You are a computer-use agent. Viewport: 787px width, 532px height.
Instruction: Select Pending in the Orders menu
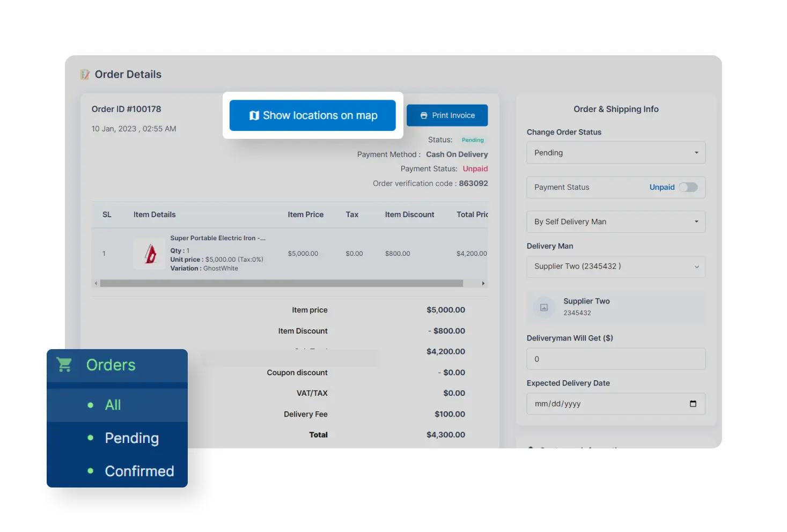click(x=131, y=438)
